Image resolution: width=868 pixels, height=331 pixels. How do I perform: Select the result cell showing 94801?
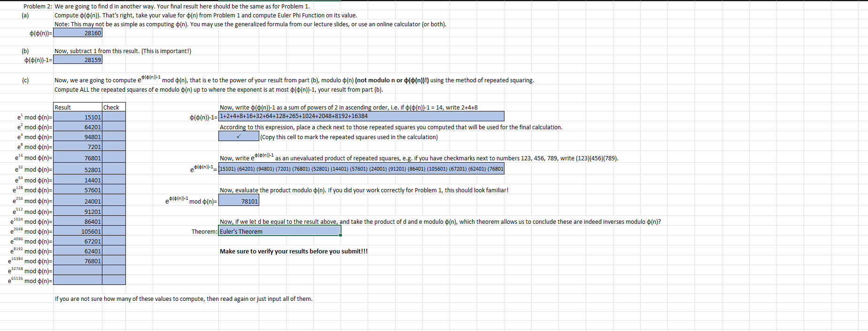point(77,137)
